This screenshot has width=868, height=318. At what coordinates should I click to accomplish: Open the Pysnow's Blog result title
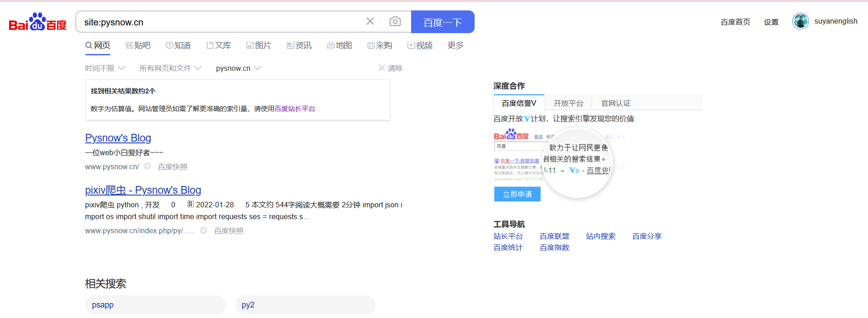point(118,138)
